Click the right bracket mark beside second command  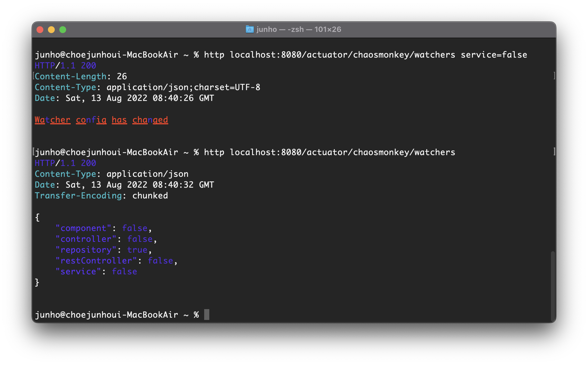(554, 151)
